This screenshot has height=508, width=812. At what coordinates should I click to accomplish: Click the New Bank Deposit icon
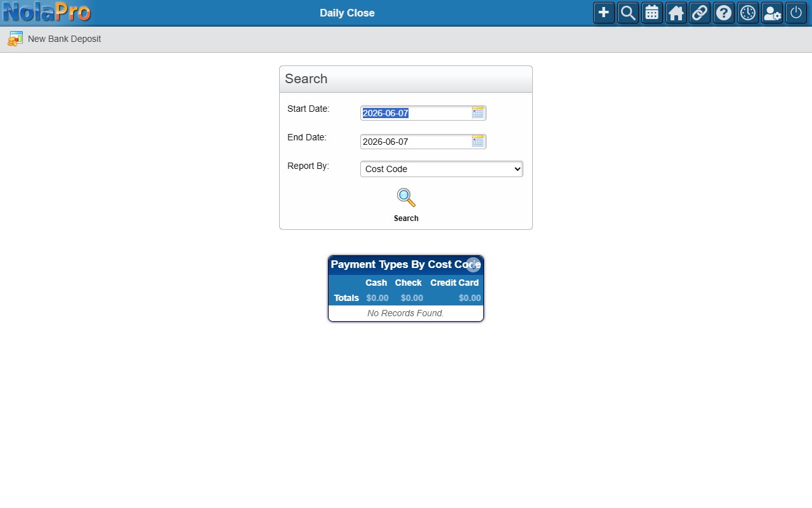[x=15, y=39]
